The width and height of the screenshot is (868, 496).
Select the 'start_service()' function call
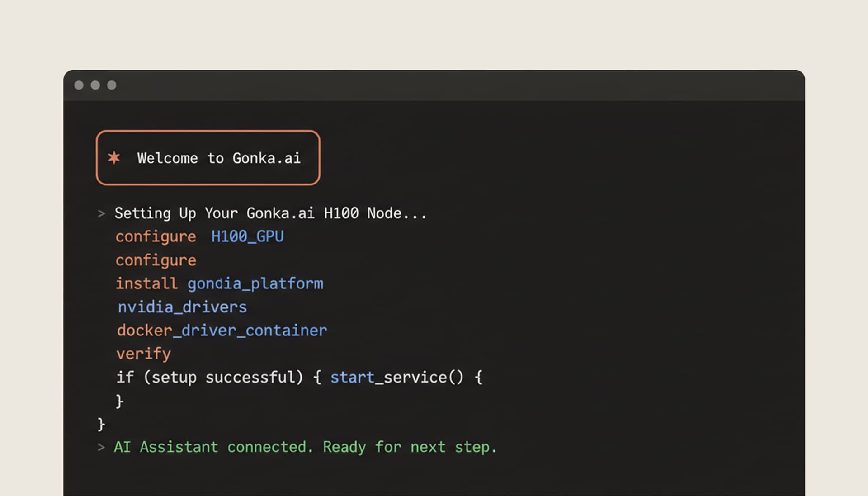click(x=397, y=377)
